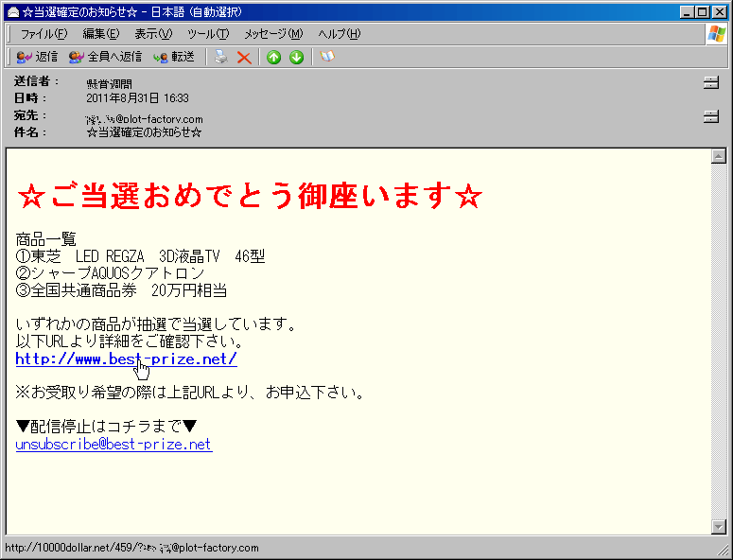Viewport: 733px width, 560px height.
Task: Click the sender row card icon
Action: [x=711, y=83]
